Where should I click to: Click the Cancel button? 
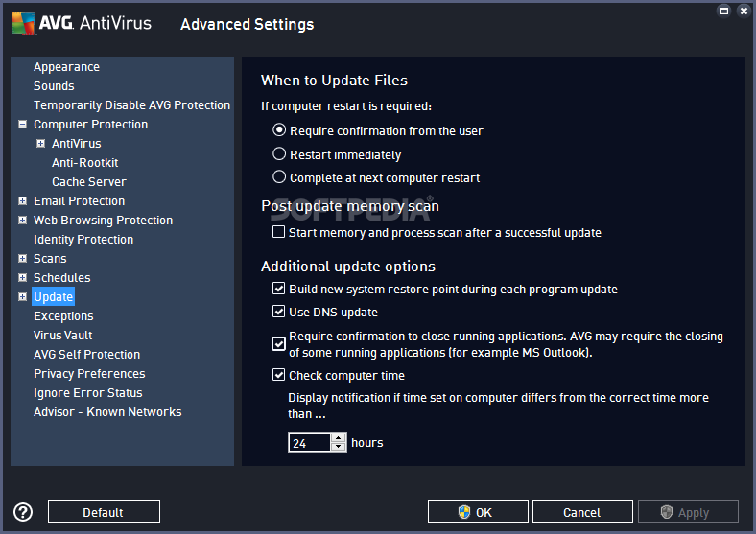pos(582,512)
